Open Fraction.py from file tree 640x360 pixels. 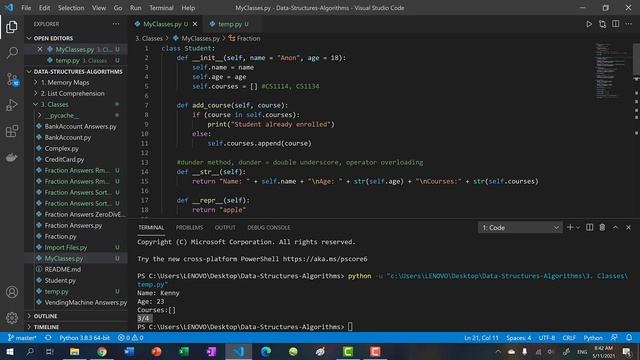[60, 236]
